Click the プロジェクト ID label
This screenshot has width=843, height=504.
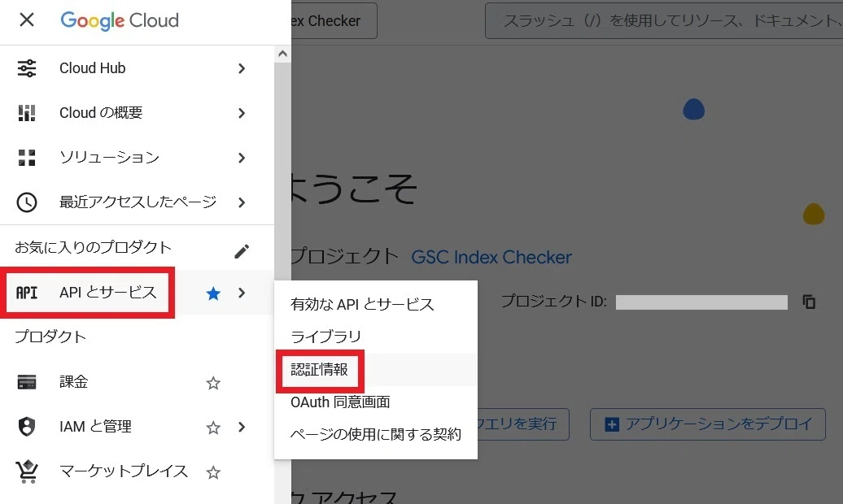pyautogui.click(x=554, y=302)
